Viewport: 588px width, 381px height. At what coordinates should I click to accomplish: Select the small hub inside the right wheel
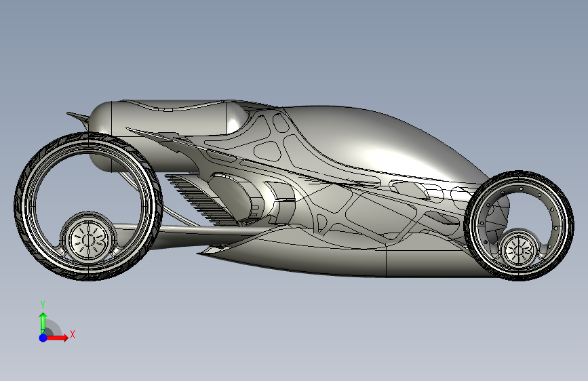(x=520, y=249)
